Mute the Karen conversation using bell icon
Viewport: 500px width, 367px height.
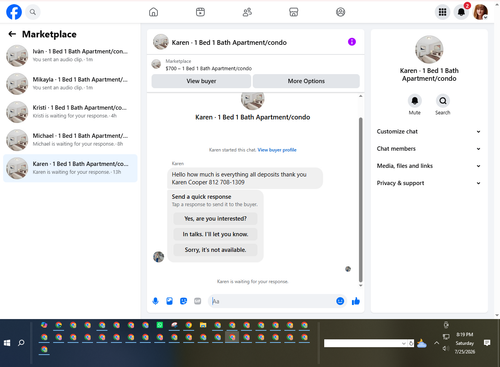click(415, 101)
